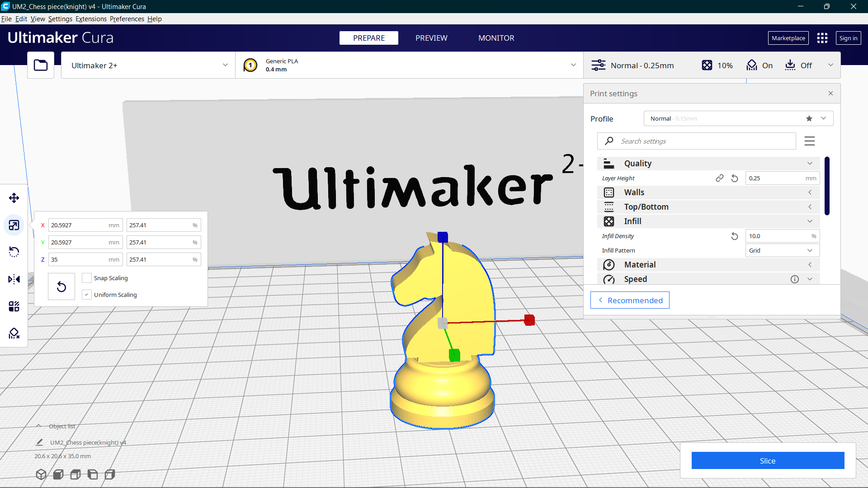
Task: Reset scaling with the reset arrow button
Action: tap(61, 286)
